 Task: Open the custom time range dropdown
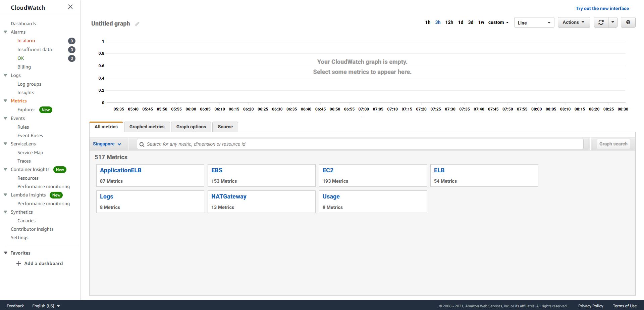click(x=498, y=23)
